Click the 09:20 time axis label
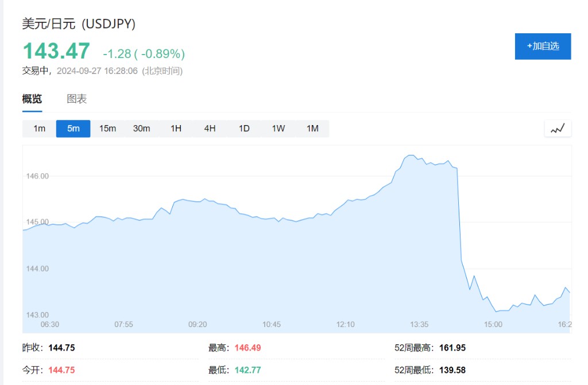The image size is (588, 385). pyautogui.click(x=198, y=324)
